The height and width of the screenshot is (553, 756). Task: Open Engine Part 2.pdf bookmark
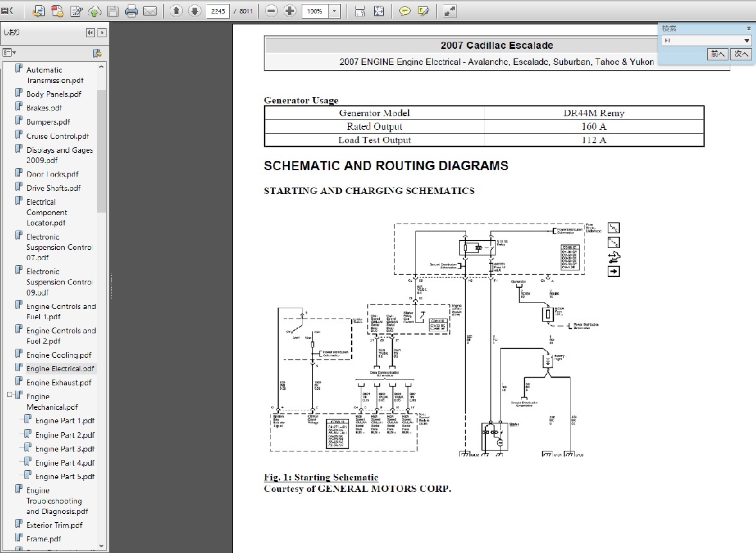(x=65, y=435)
